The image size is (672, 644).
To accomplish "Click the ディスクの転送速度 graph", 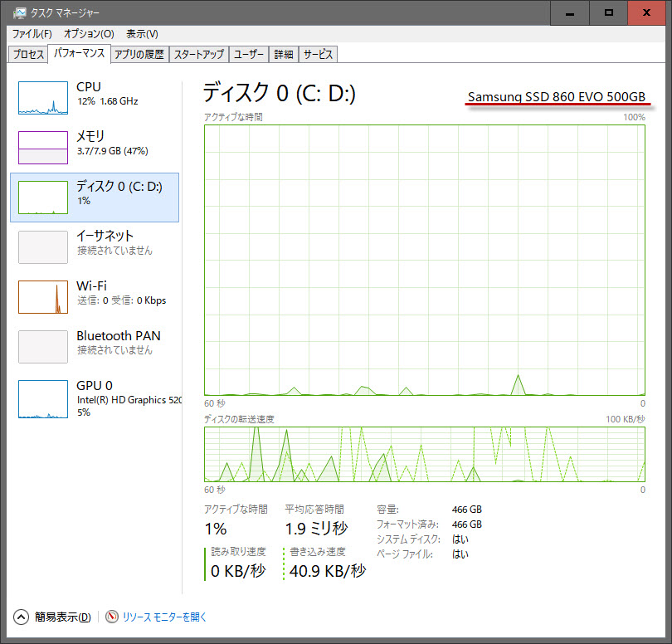I will pos(425,454).
